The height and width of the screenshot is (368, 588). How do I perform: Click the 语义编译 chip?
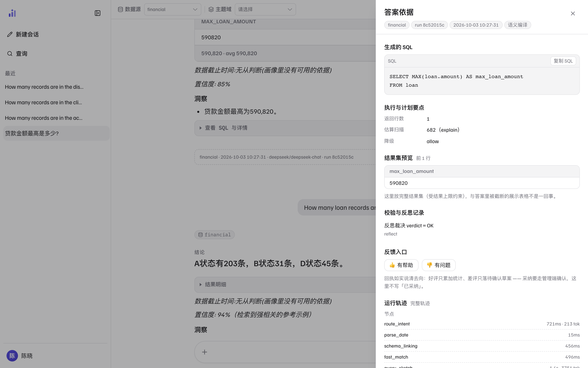click(518, 25)
